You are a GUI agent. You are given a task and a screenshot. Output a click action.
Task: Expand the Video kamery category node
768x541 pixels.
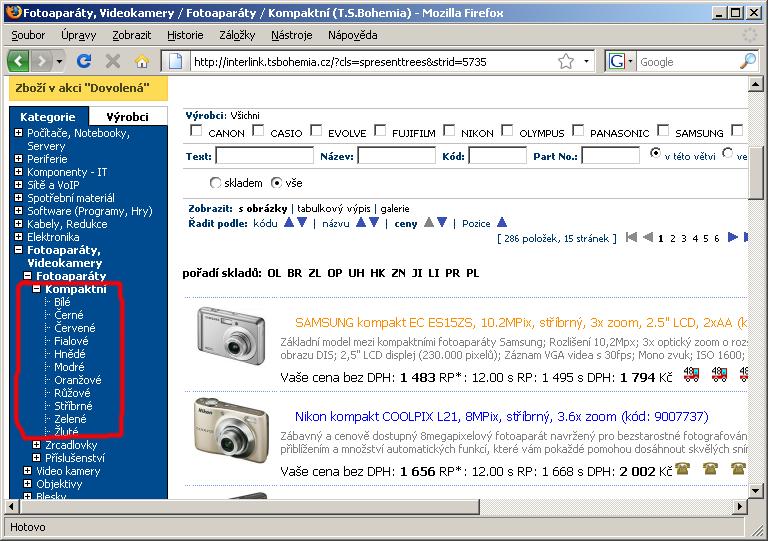coord(27,470)
